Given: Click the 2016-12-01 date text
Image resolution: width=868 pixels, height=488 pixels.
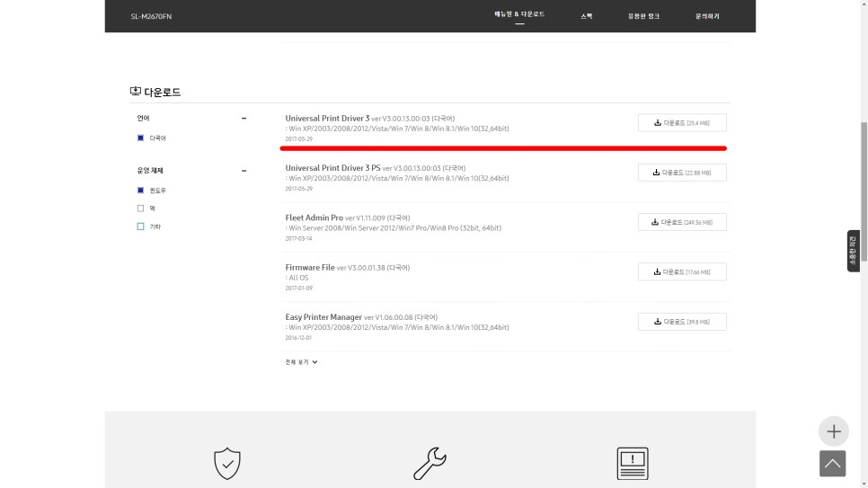Looking at the screenshot, I should [x=298, y=338].
